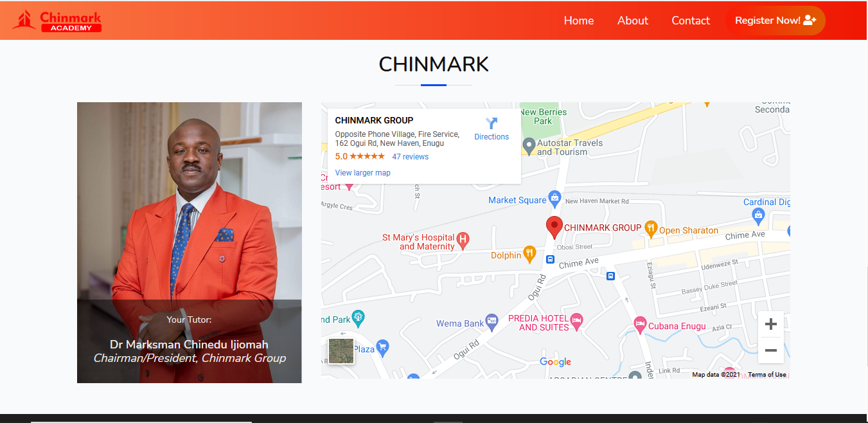This screenshot has height=423, width=868.
Task: Click the New Berries Park label
Action: [544, 116]
